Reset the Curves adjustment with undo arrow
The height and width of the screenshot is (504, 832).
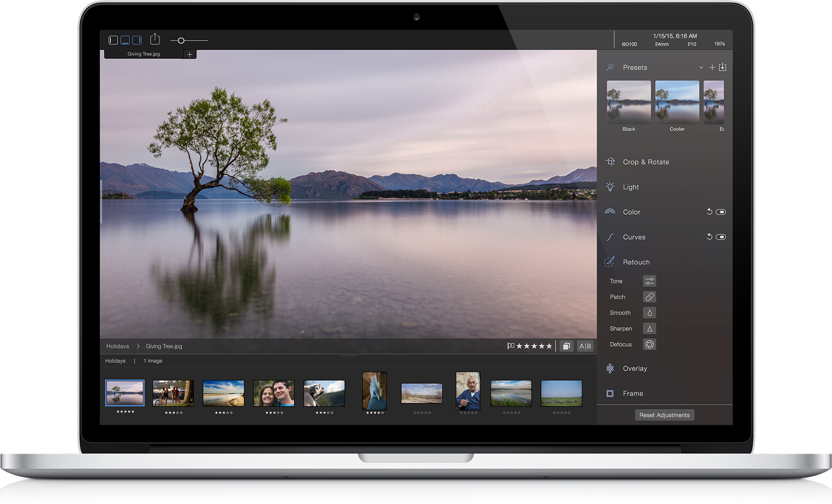click(x=709, y=237)
